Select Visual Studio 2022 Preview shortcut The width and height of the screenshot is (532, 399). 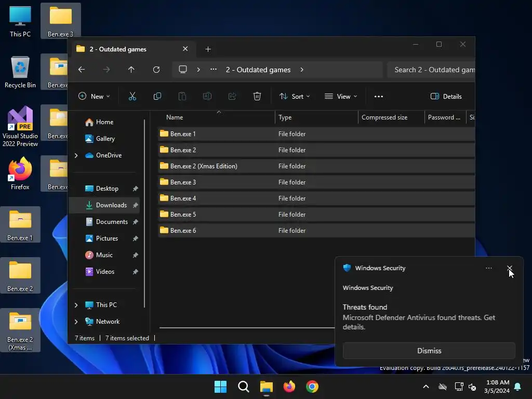(x=20, y=127)
